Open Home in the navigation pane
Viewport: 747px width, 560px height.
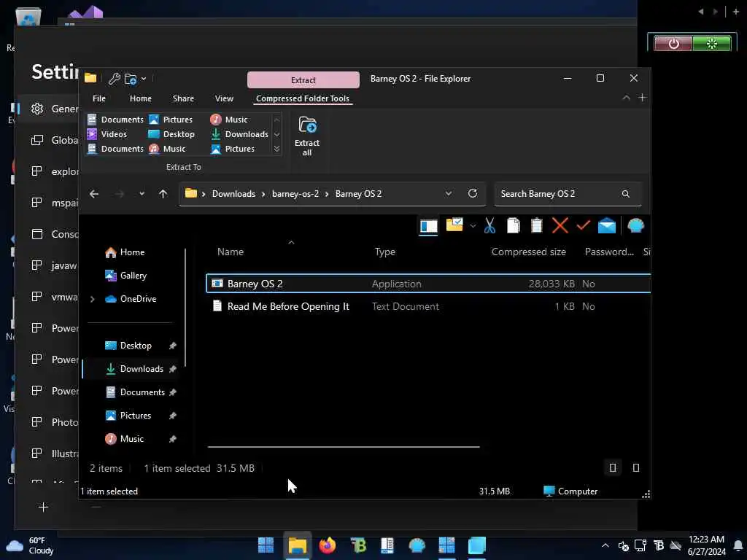pyautogui.click(x=125, y=252)
